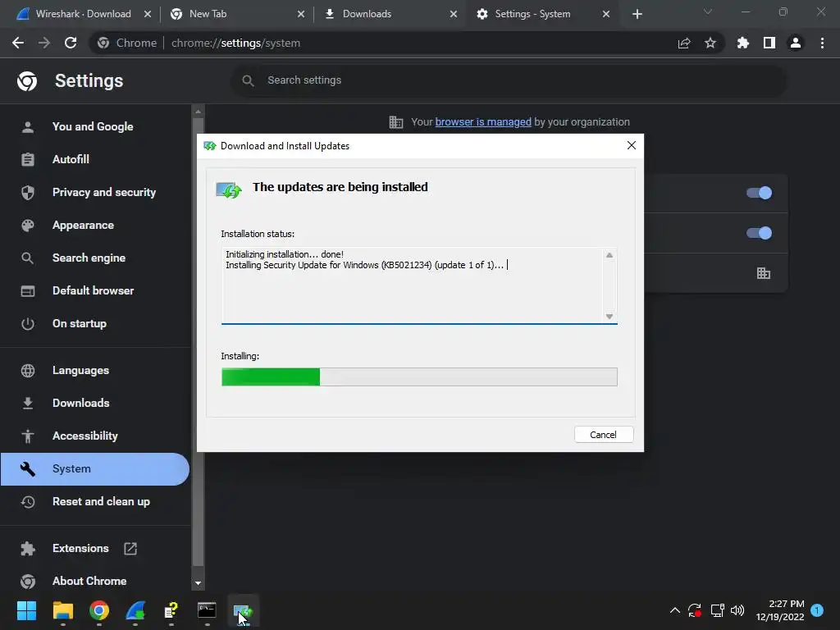Open Extensions from the sidebar
Viewport: 840px width, 630px height.
click(80, 548)
